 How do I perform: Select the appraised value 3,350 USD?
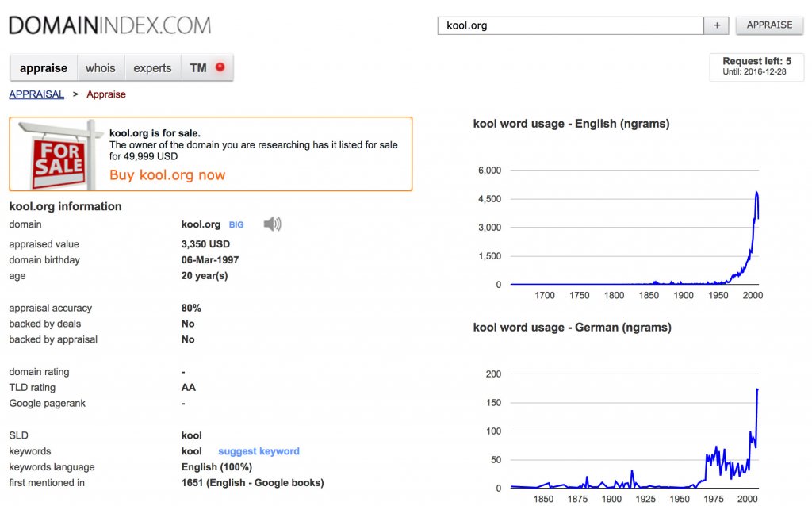[x=205, y=244]
